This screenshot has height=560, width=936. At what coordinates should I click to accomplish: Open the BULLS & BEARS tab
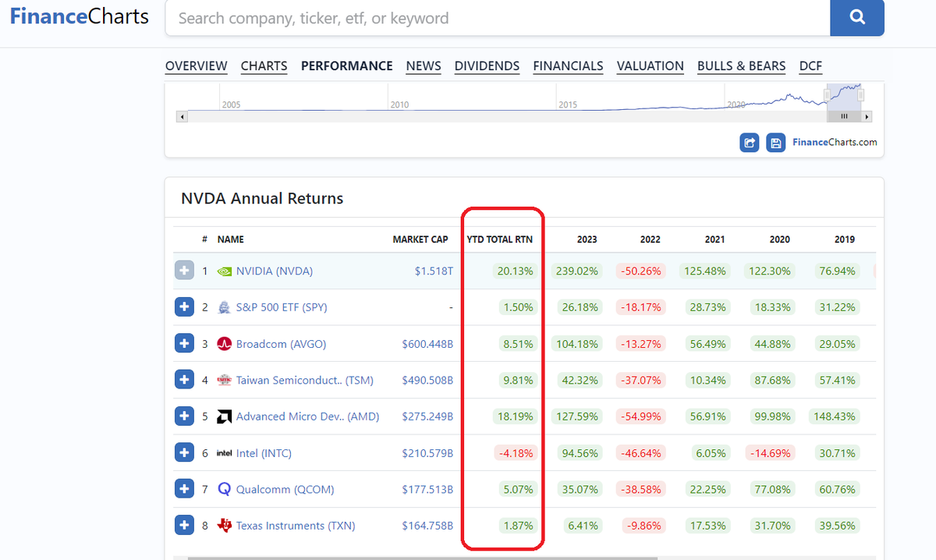pos(742,66)
